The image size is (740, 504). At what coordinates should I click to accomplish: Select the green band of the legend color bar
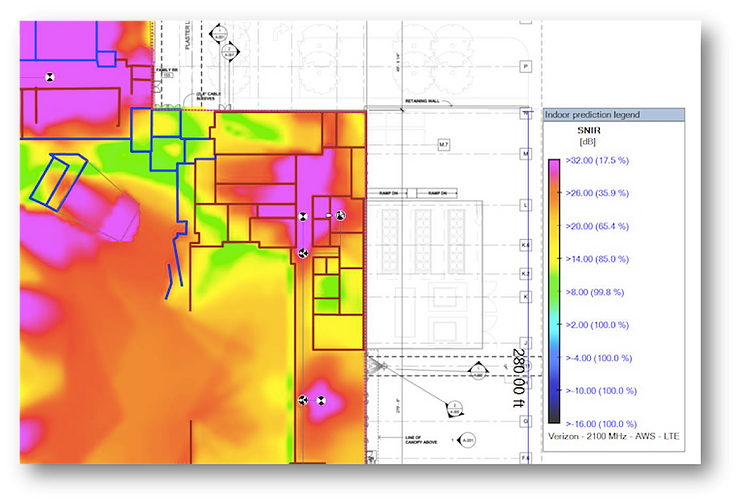[554, 286]
